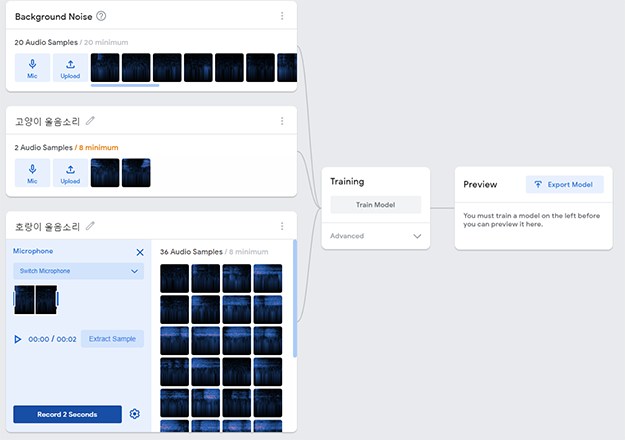625x440 pixels.
Task: Click Background Noise horizontal sample scrollbar
Action: coord(125,85)
